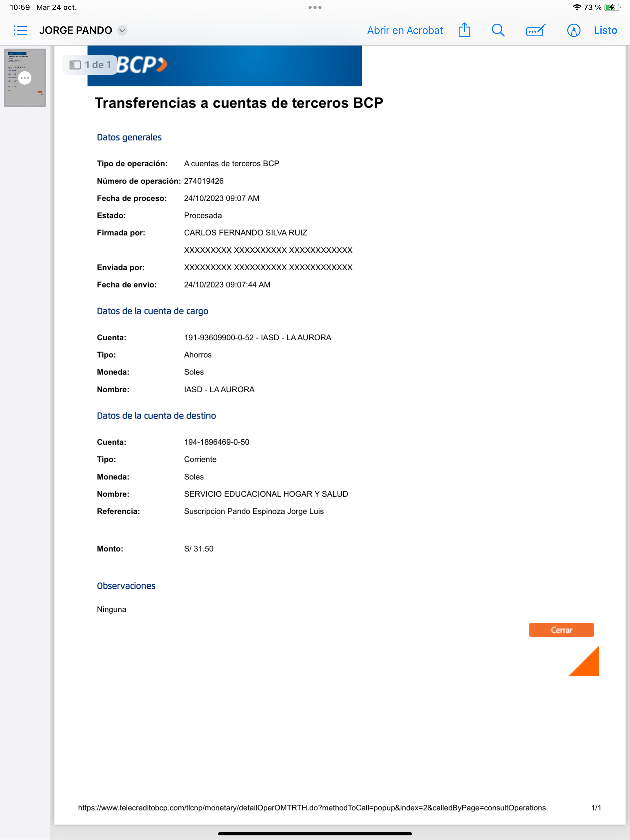The width and height of the screenshot is (630, 840).
Task: Tap Listo to finish
Action: pos(605,30)
